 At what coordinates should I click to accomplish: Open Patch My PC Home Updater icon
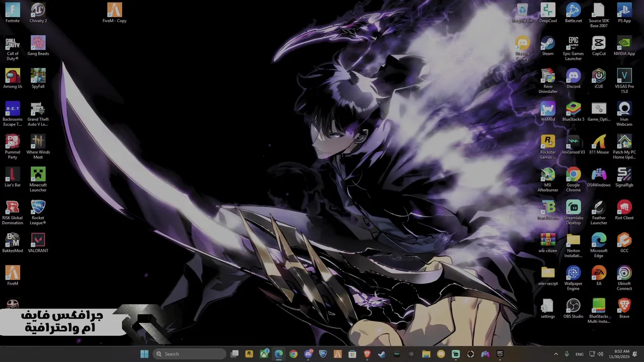624,147
